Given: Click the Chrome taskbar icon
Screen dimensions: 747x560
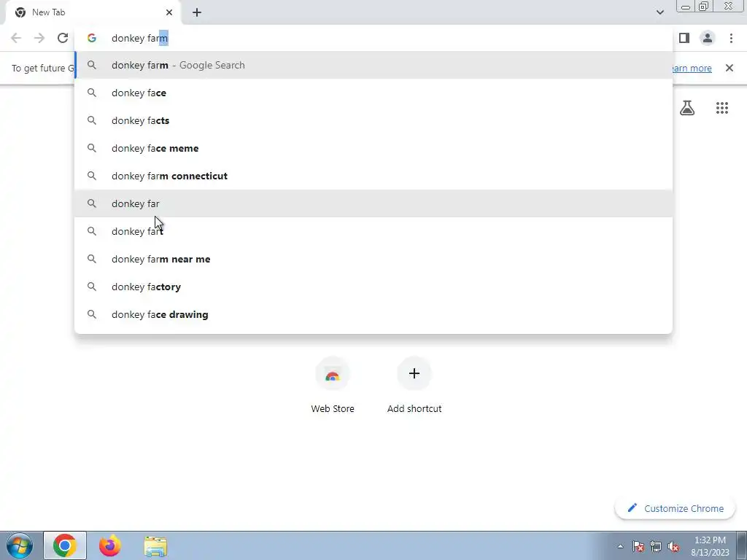Looking at the screenshot, I should tap(65, 545).
